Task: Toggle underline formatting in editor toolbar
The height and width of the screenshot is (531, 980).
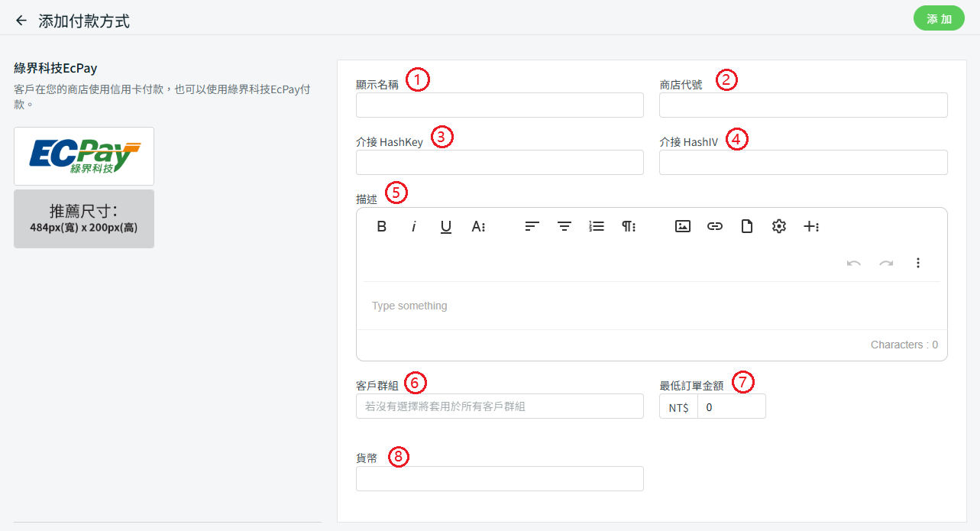Action: click(x=446, y=226)
